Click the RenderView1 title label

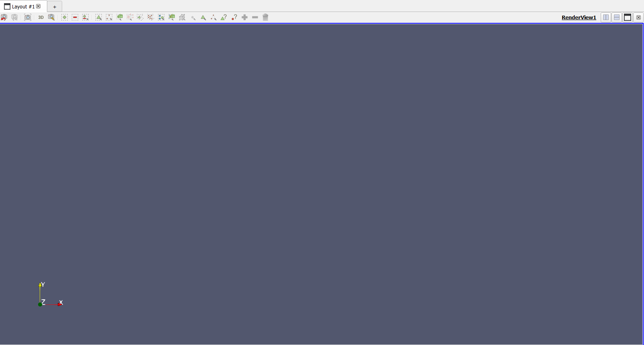[579, 17]
